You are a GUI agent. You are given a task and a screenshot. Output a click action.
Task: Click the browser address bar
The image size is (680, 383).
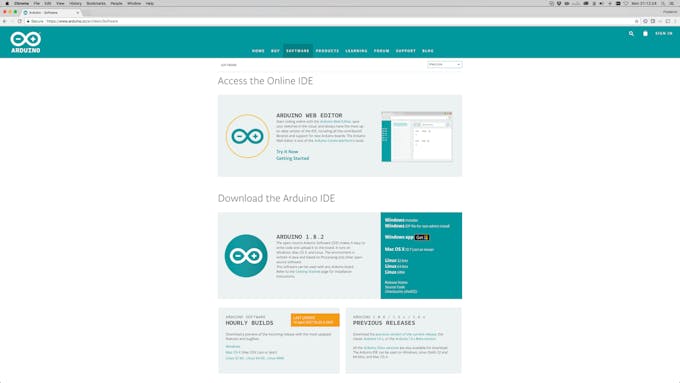pyautogui.click(x=330, y=21)
